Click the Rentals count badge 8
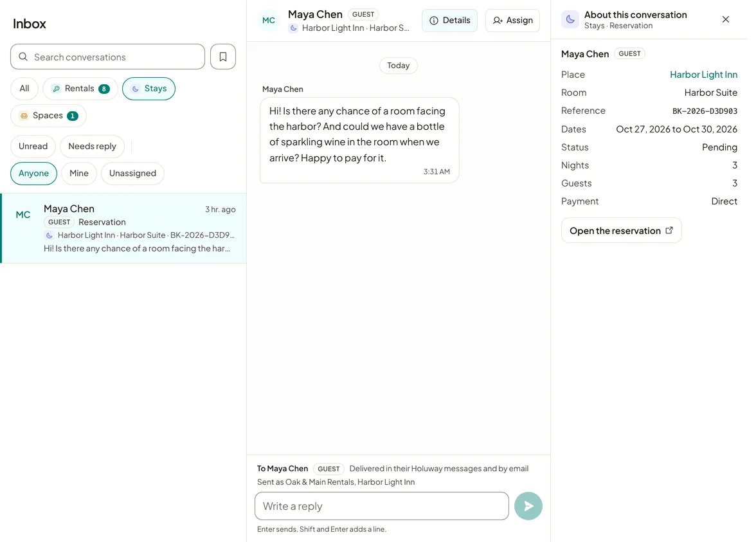Screen dimensions: 756x542 [x=104, y=89]
